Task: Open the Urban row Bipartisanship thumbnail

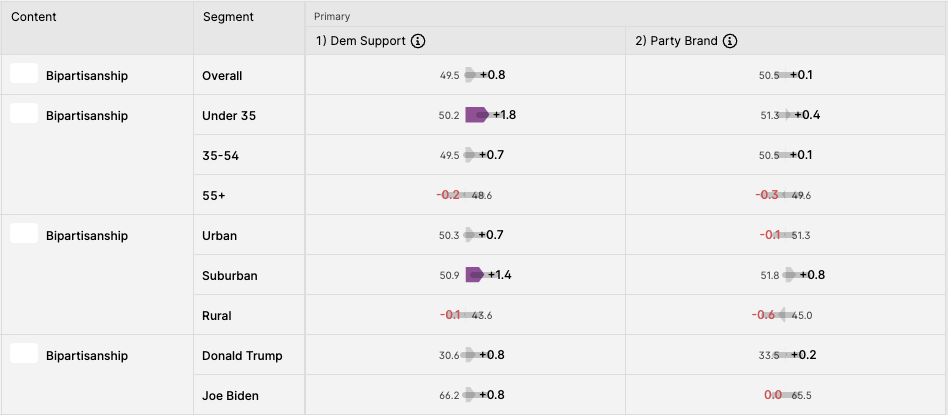Action: coord(24,233)
